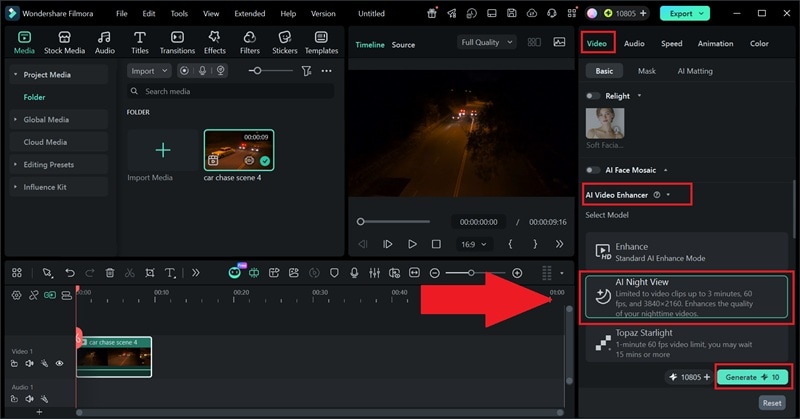Open the Tools menu
Viewport: 800px width, 419px height.
click(x=179, y=14)
